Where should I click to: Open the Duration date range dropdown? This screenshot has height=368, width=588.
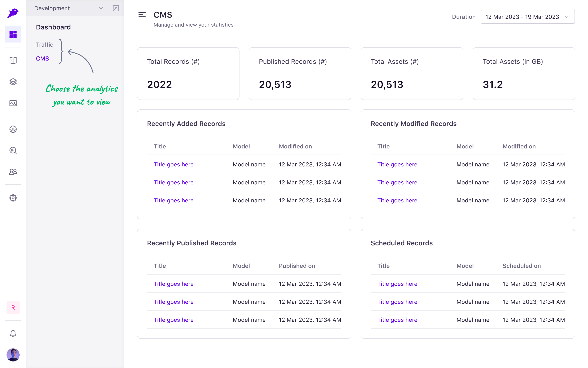coord(528,17)
